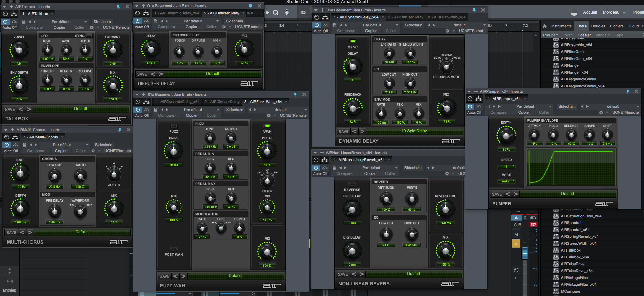
Task: Click the Pumper envelope curve display
Action: point(571,167)
